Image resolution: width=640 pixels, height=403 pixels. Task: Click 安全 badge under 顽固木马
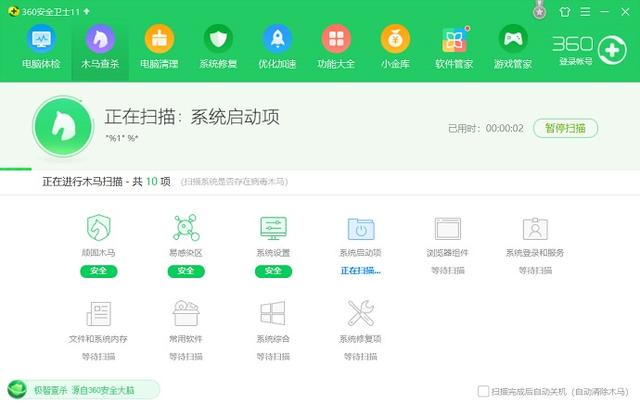click(x=98, y=271)
